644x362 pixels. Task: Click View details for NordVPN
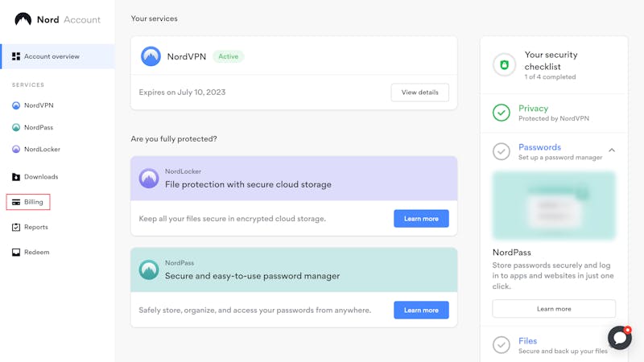[x=419, y=93]
